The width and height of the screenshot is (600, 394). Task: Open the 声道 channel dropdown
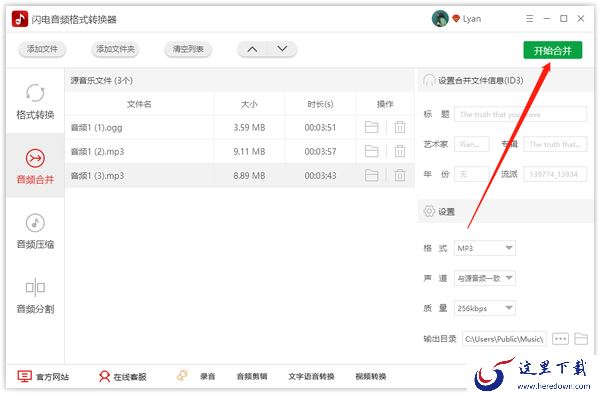[484, 278]
